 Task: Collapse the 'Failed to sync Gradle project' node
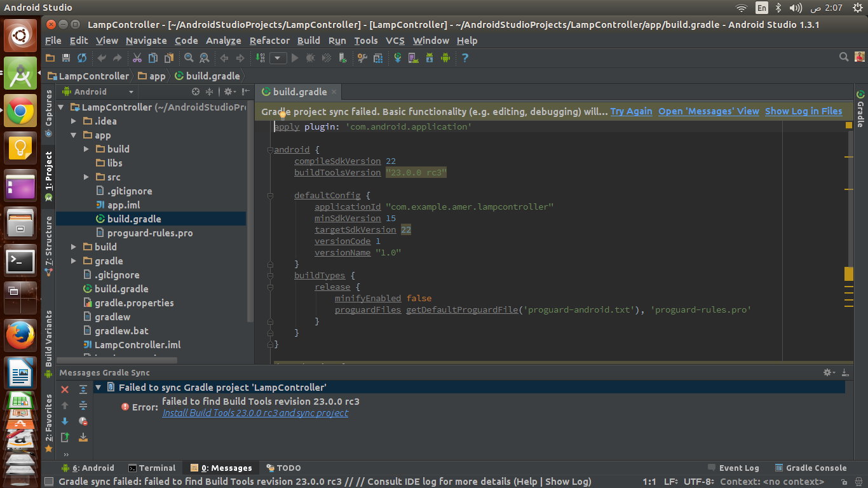coord(98,387)
